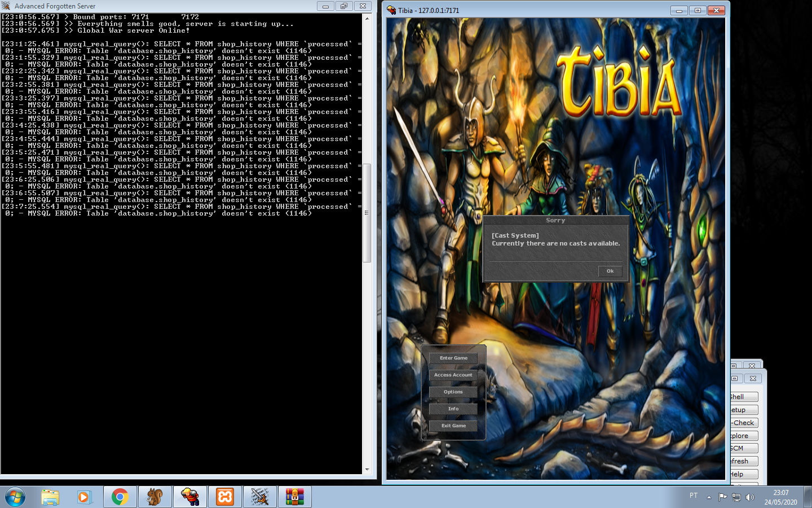
Task: Click the SCM button in XAMPP panel
Action: pyautogui.click(x=744, y=448)
